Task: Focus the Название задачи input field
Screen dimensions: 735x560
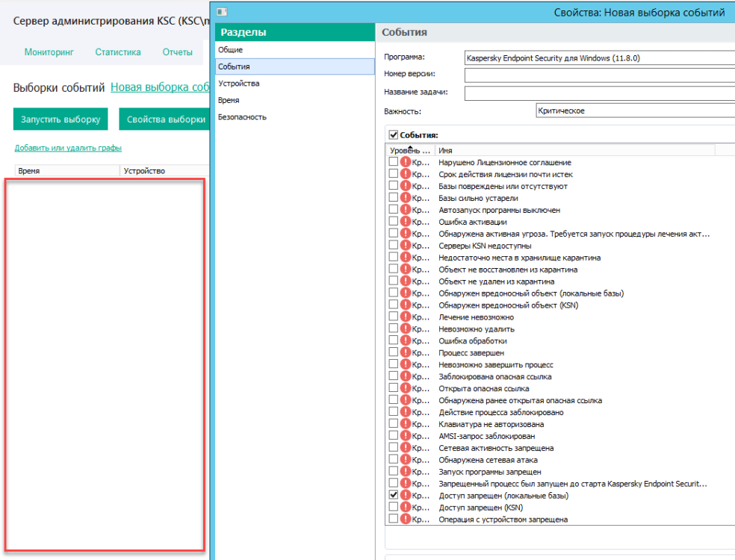Action: click(600, 93)
